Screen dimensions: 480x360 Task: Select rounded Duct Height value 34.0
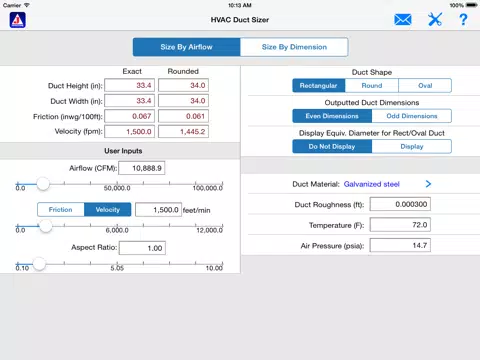pyautogui.click(x=183, y=85)
